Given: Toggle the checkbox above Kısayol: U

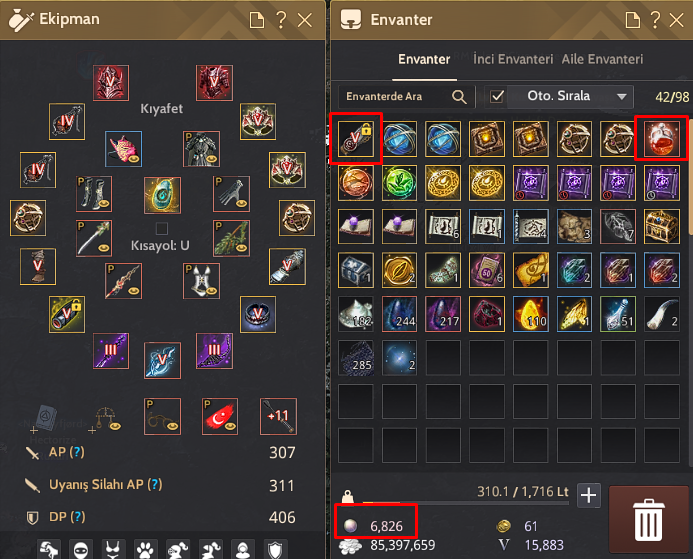Looking at the screenshot, I should [162, 228].
